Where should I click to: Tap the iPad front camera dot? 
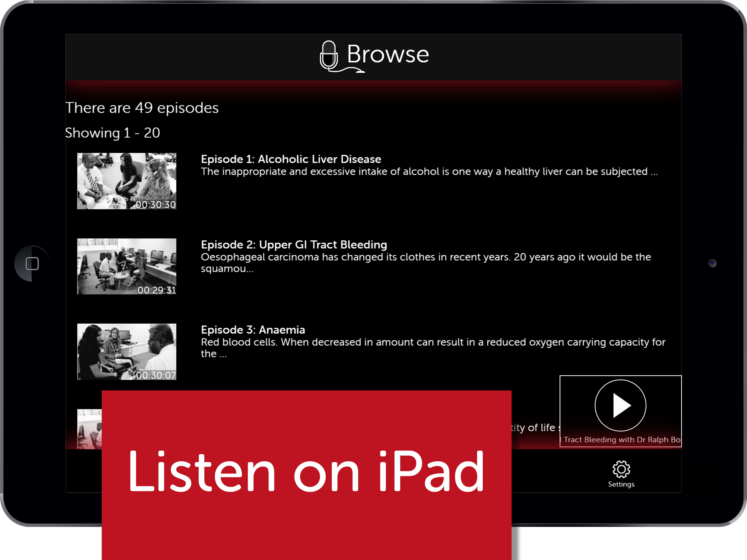tap(712, 263)
